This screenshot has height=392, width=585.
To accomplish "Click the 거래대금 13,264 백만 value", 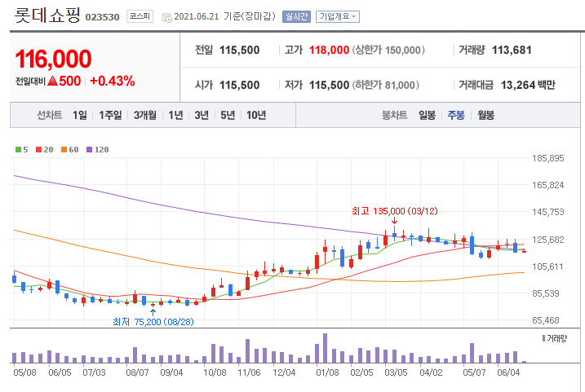I will (x=528, y=85).
